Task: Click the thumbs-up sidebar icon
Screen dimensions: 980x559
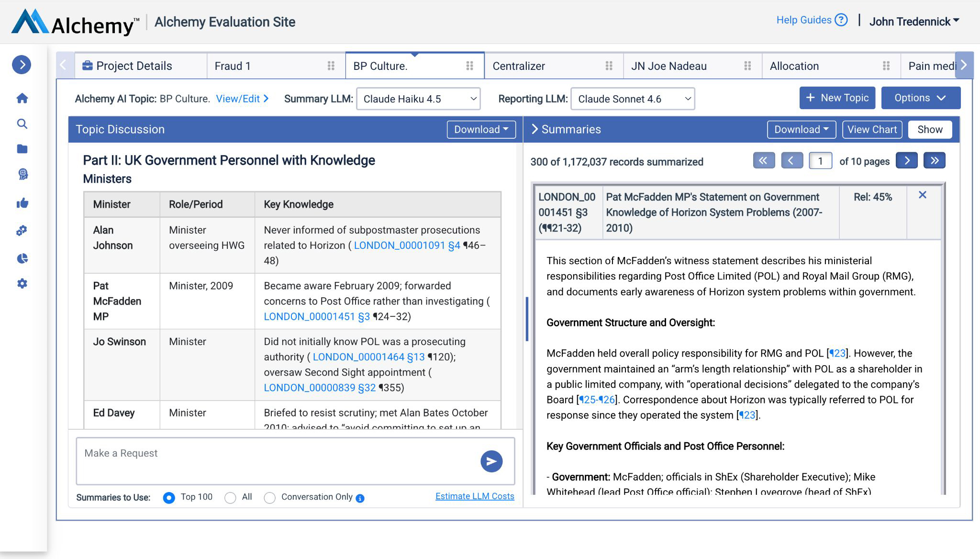Action: (22, 203)
